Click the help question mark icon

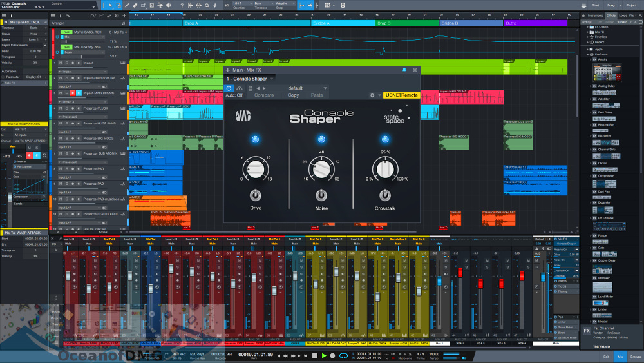coord(182,5)
